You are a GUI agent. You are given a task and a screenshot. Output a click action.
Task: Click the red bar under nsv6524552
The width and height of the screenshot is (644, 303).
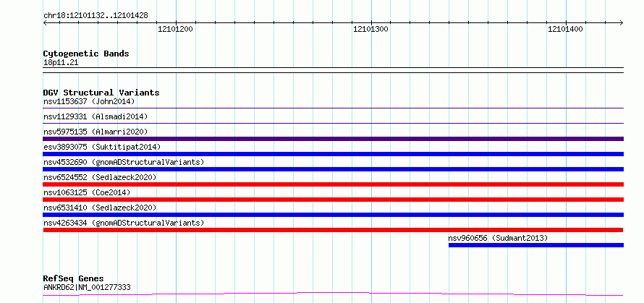click(x=334, y=184)
